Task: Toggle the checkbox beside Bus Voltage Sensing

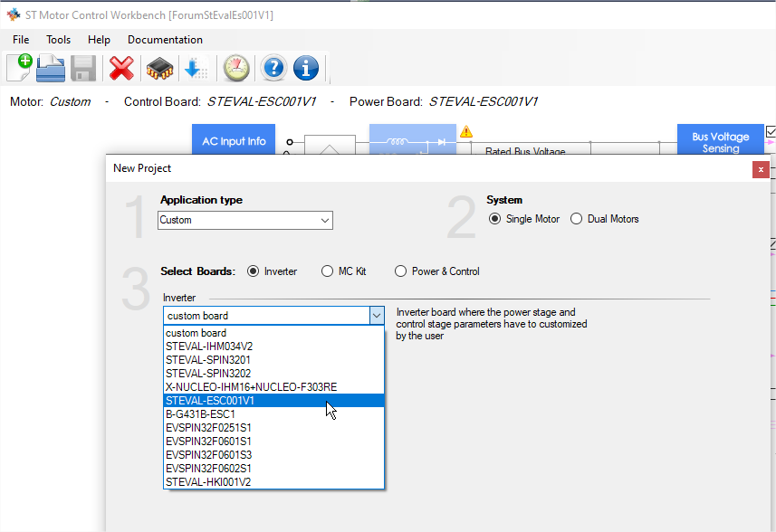Action: tap(771, 131)
